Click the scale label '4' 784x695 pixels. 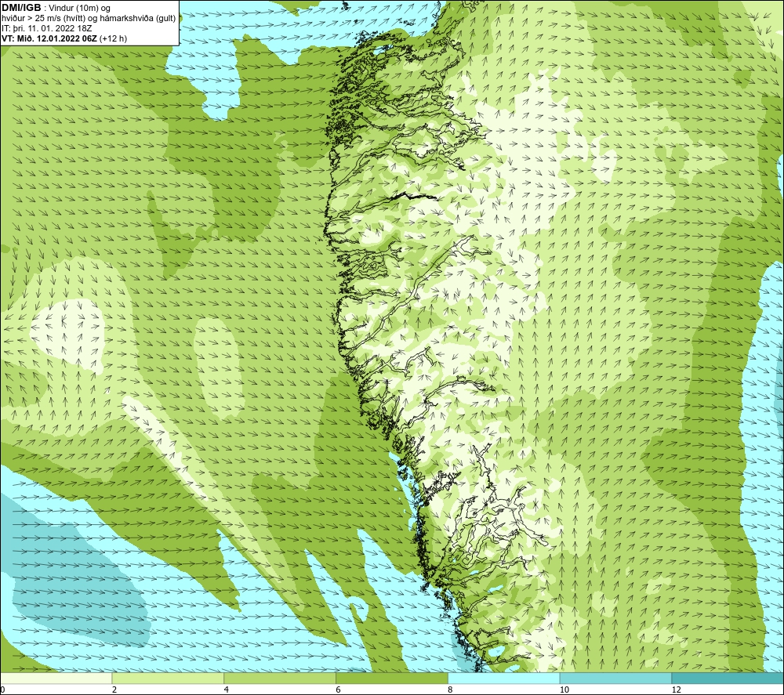pyautogui.click(x=227, y=690)
